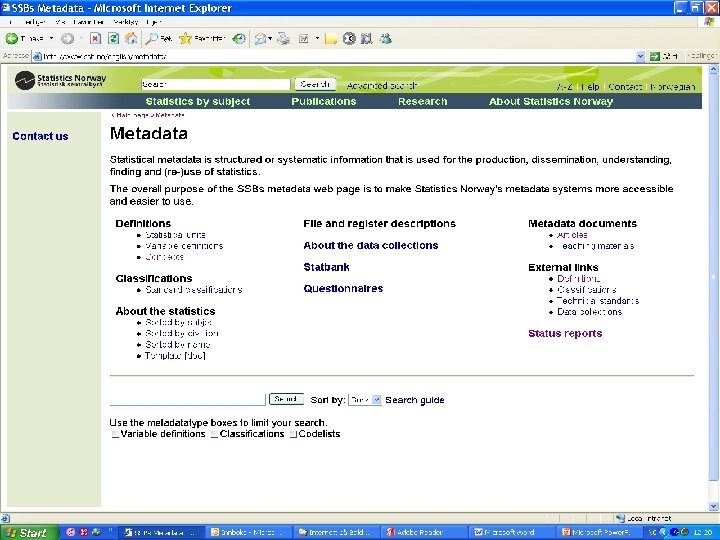Click the green Go arrow button
The width and height of the screenshot is (720, 540).
coord(655,56)
